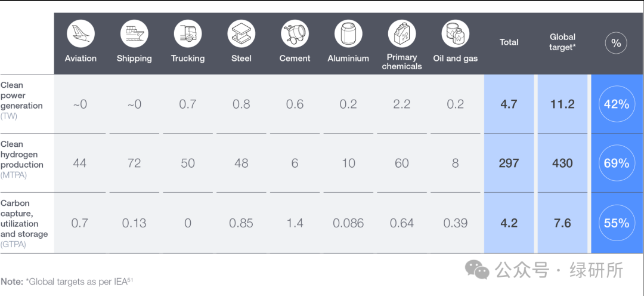
Task: Click the Global target column header
Action: tap(562, 42)
